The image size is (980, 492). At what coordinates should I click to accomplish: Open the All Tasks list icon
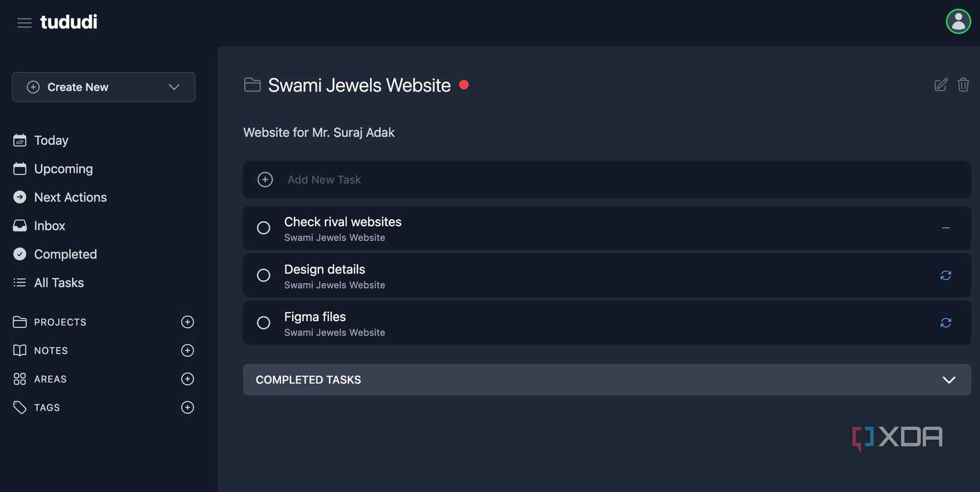20,282
